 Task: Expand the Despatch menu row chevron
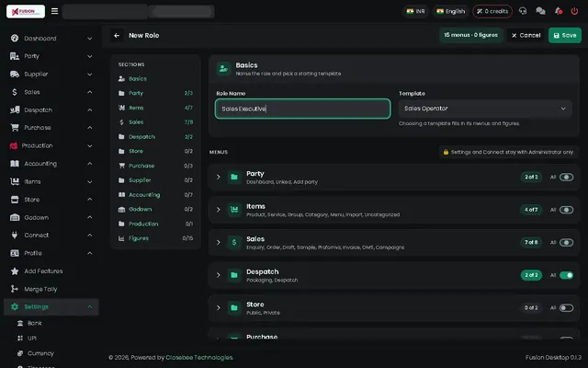point(219,275)
